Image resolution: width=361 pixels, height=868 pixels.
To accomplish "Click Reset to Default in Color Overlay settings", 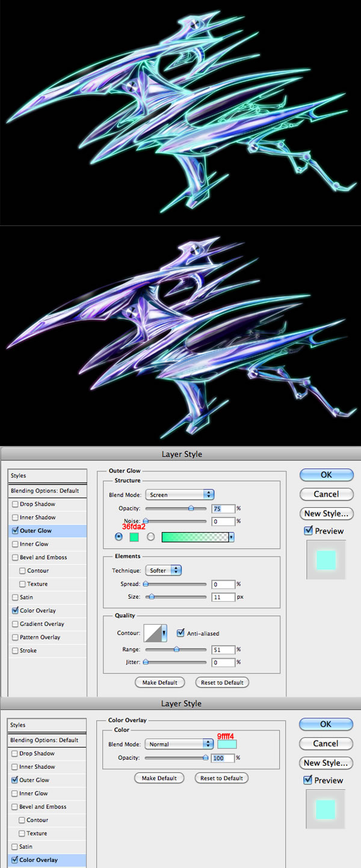I will click(x=221, y=778).
